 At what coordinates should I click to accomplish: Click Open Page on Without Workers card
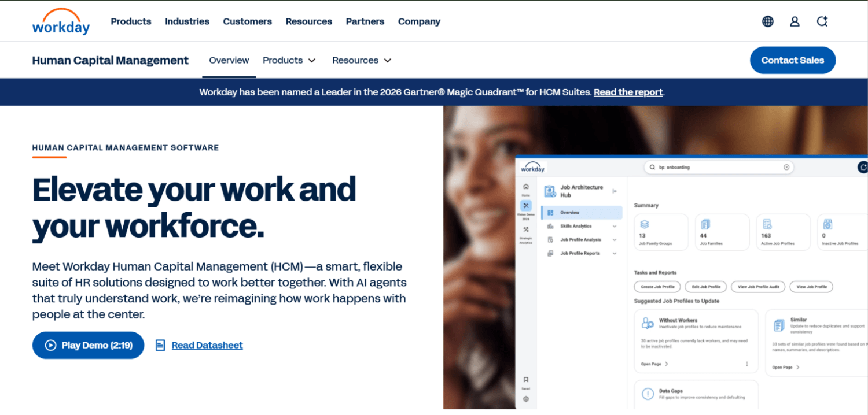click(x=654, y=364)
